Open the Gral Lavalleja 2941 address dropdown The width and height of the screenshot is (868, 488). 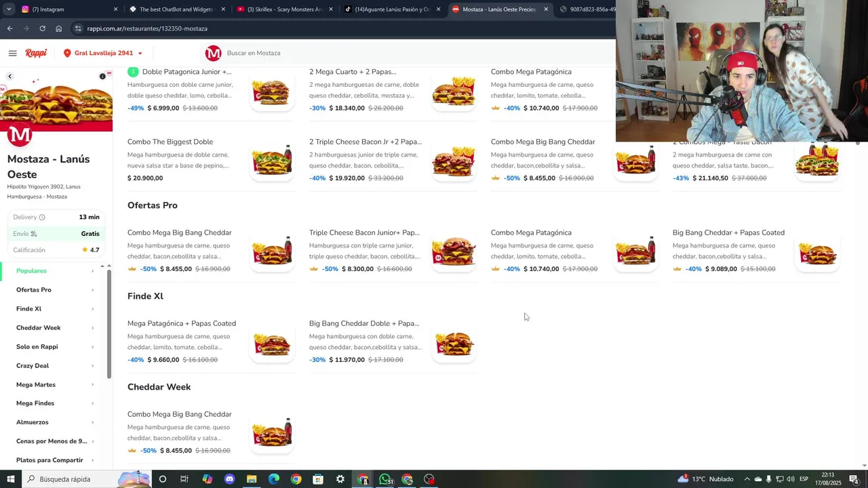[103, 53]
